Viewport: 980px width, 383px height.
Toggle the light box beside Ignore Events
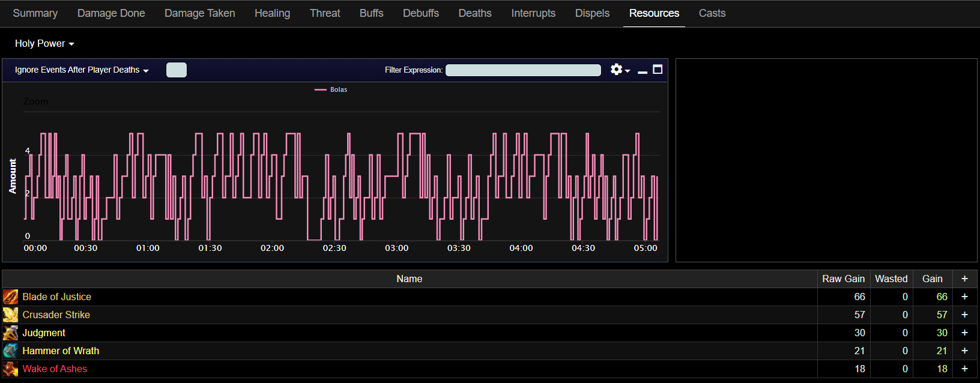pos(176,70)
